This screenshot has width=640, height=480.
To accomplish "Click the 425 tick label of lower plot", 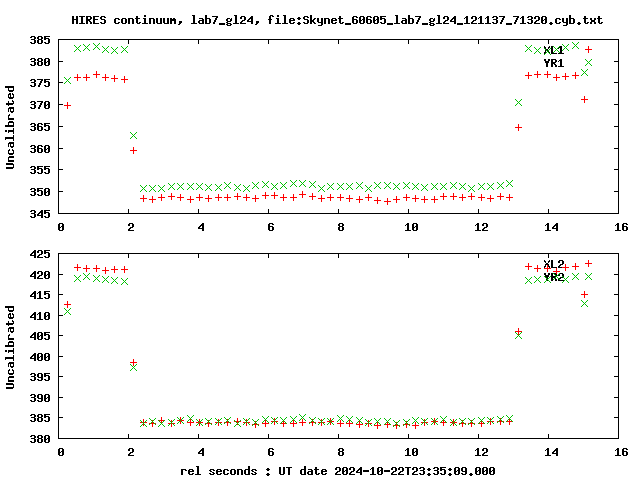I will tap(40, 254).
